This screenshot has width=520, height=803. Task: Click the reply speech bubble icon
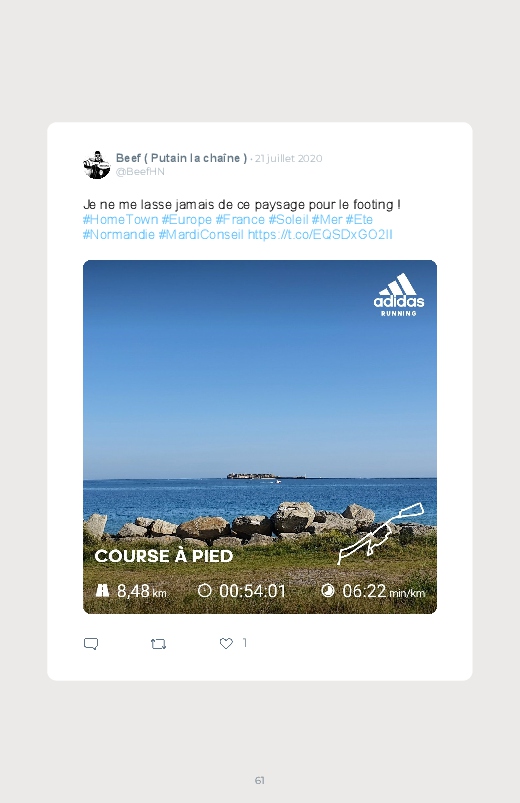click(x=91, y=644)
